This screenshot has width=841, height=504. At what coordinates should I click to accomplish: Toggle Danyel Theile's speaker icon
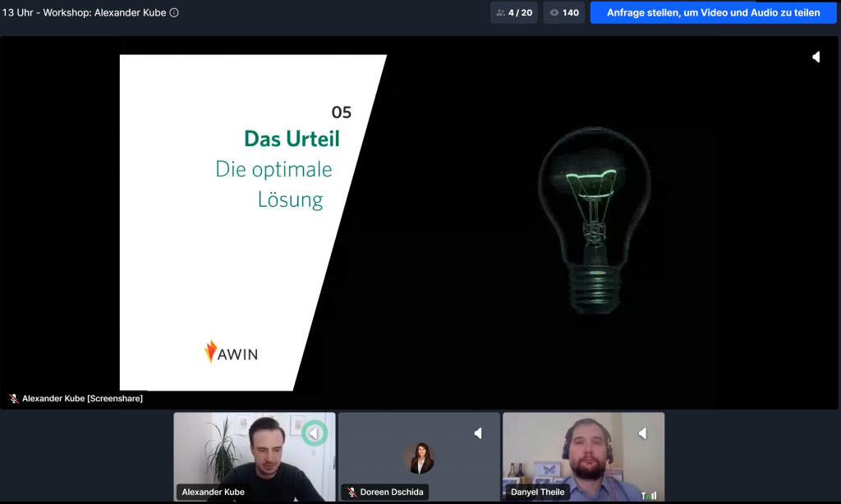(642, 433)
